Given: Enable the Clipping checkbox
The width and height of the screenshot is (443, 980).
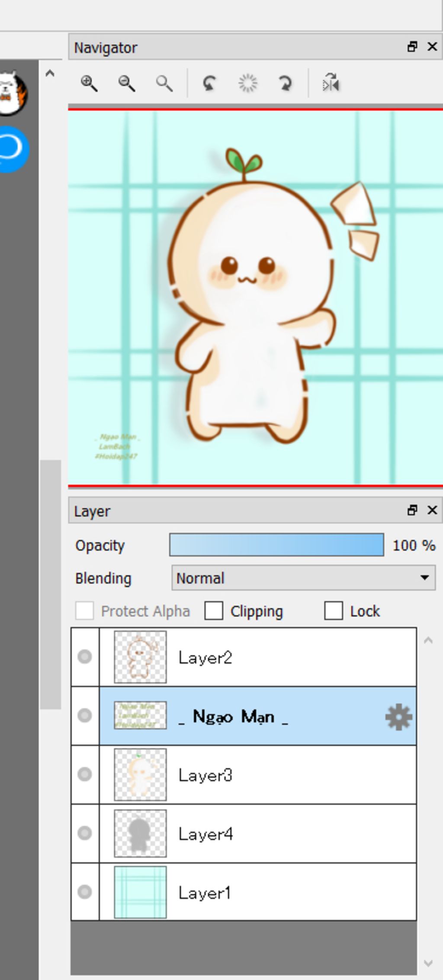Looking at the screenshot, I should (214, 611).
